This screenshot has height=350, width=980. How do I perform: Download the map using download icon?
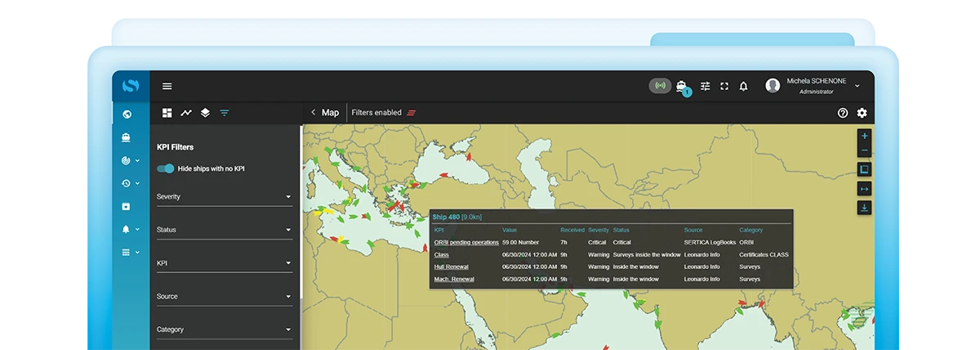point(864,208)
